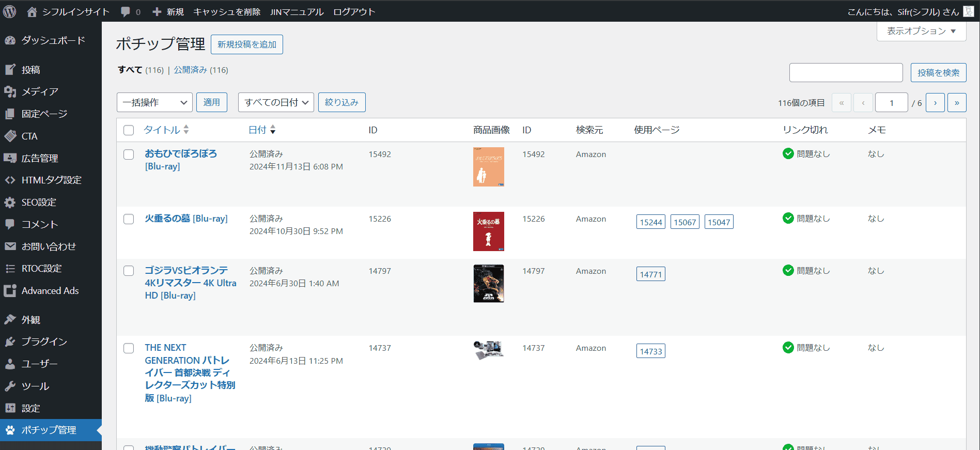
Task: Click the WordPress logo icon
Action: pyautogui.click(x=9, y=11)
